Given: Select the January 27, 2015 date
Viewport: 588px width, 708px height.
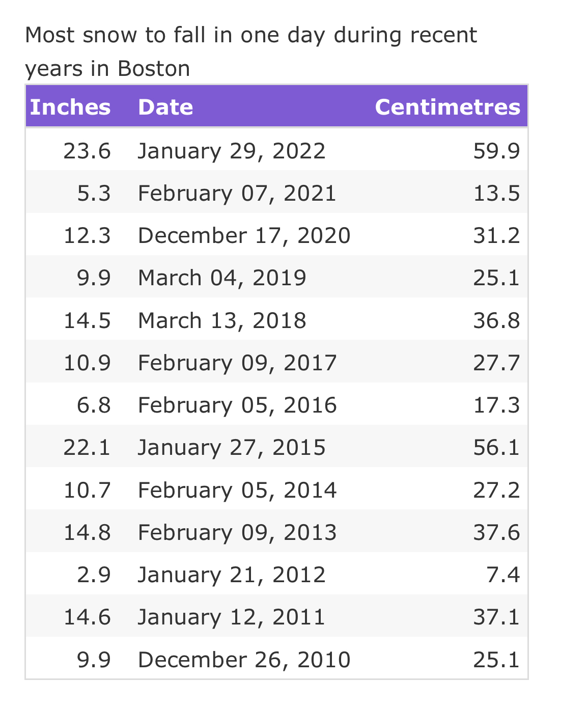Looking at the screenshot, I should coord(232,448).
